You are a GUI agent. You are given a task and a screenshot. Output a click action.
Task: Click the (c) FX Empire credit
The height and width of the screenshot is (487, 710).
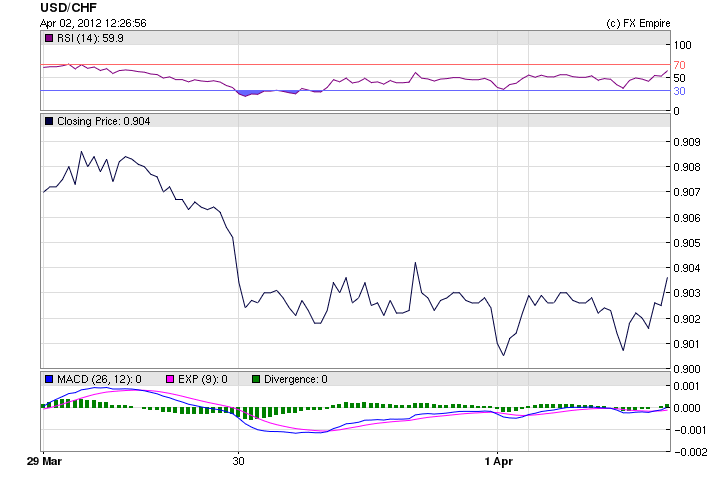tap(638, 23)
